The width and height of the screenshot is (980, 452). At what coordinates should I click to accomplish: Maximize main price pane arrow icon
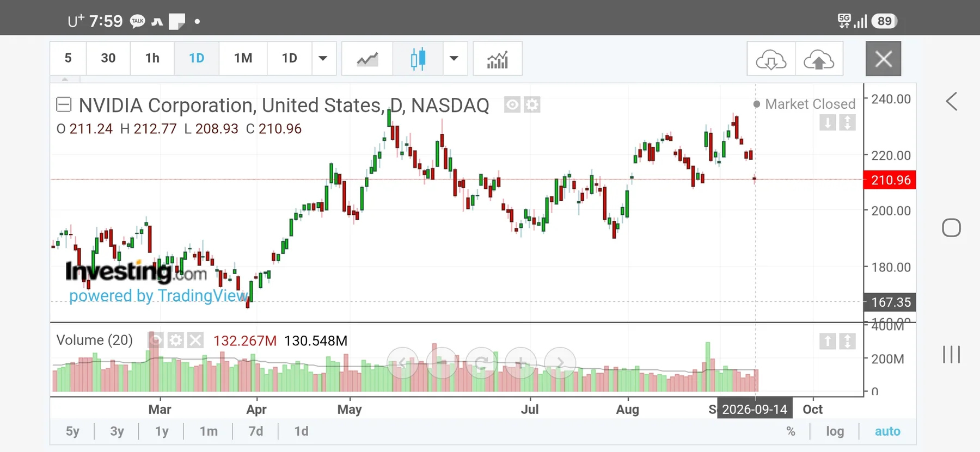click(847, 122)
